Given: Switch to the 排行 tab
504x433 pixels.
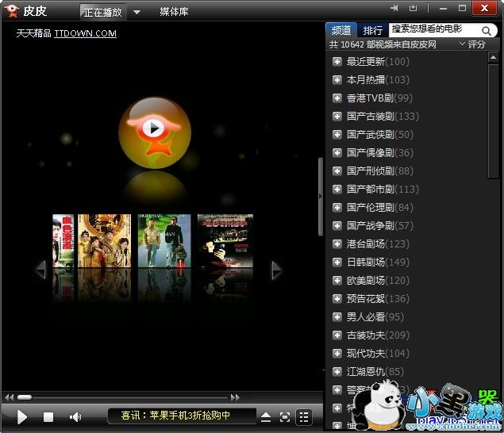Looking at the screenshot, I should point(372,30).
